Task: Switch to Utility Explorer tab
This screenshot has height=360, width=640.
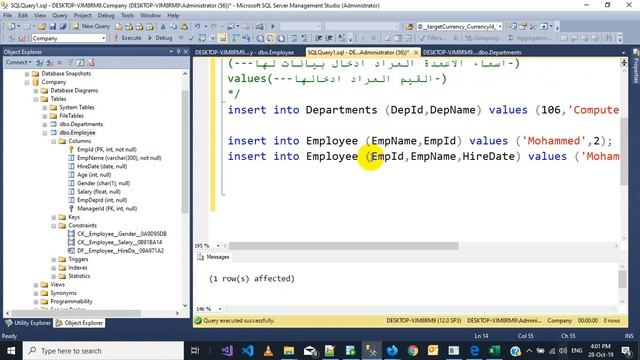Action: click(28, 323)
